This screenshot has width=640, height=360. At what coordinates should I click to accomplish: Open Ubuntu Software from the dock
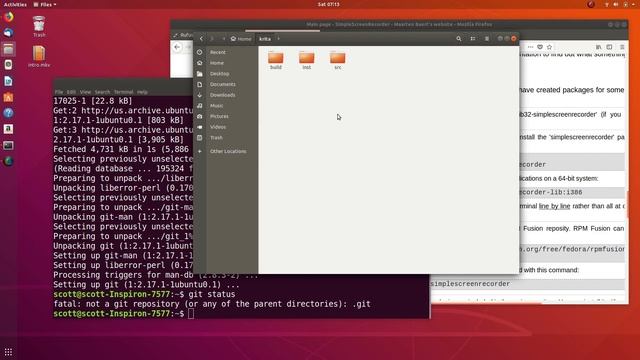tap(8, 97)
